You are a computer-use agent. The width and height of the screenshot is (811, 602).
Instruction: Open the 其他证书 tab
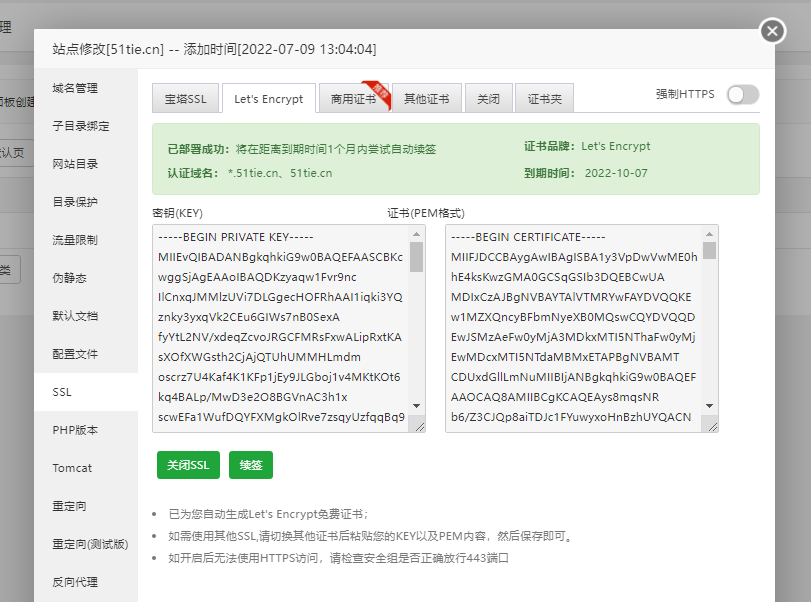coord(426,99)
